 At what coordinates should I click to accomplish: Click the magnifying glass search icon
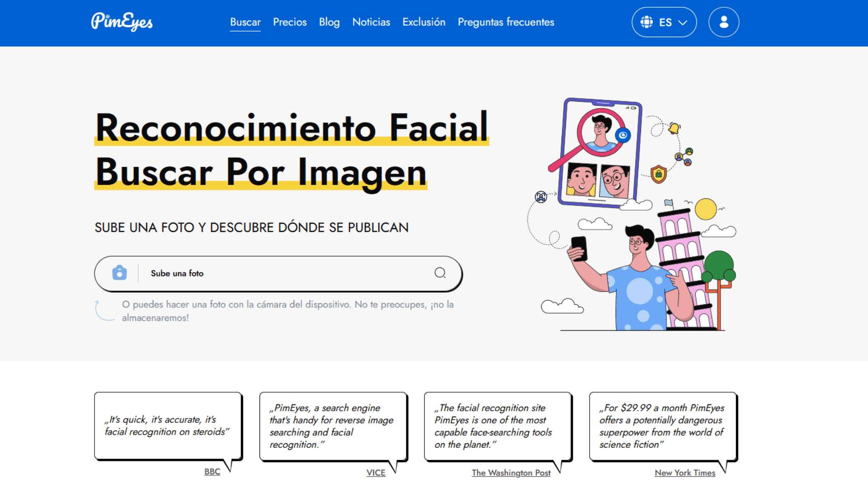pos(440,273)
